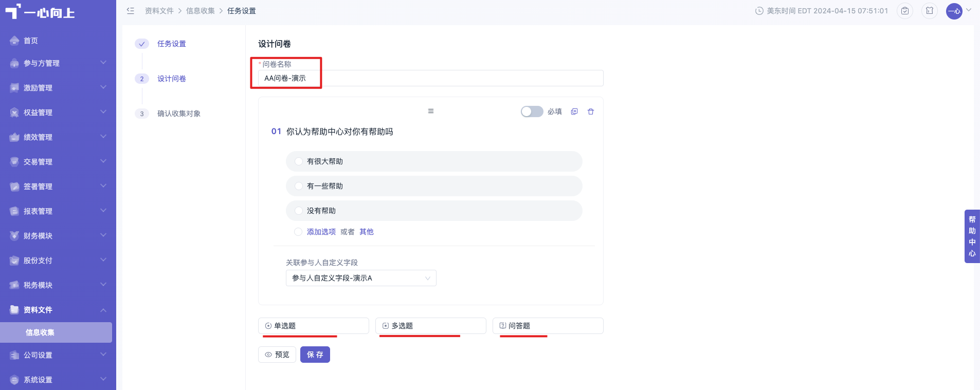Viewport: 980px width, 390px height.
Task: Click the 一心 user avatar
Action: [954, 11]
